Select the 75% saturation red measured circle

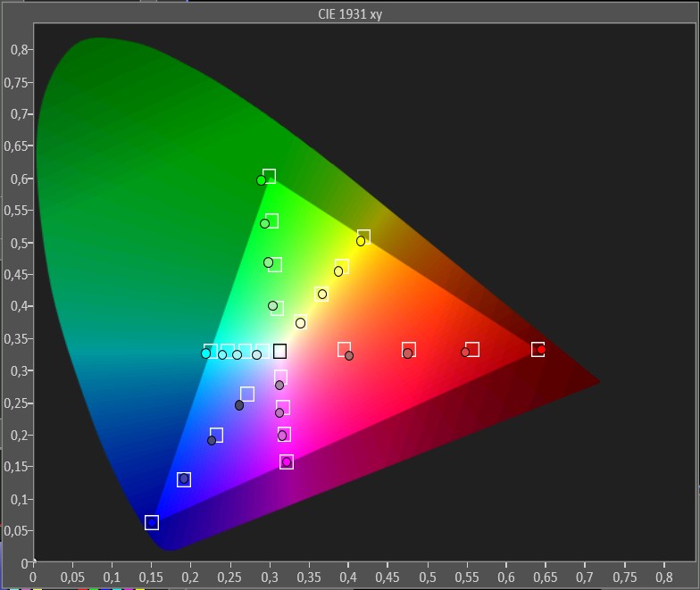(465, 352)
